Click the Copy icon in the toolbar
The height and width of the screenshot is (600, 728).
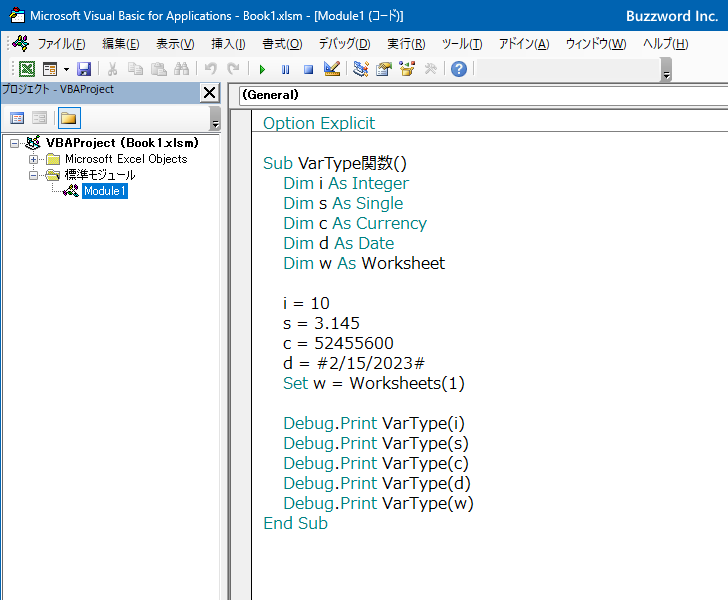135,69
